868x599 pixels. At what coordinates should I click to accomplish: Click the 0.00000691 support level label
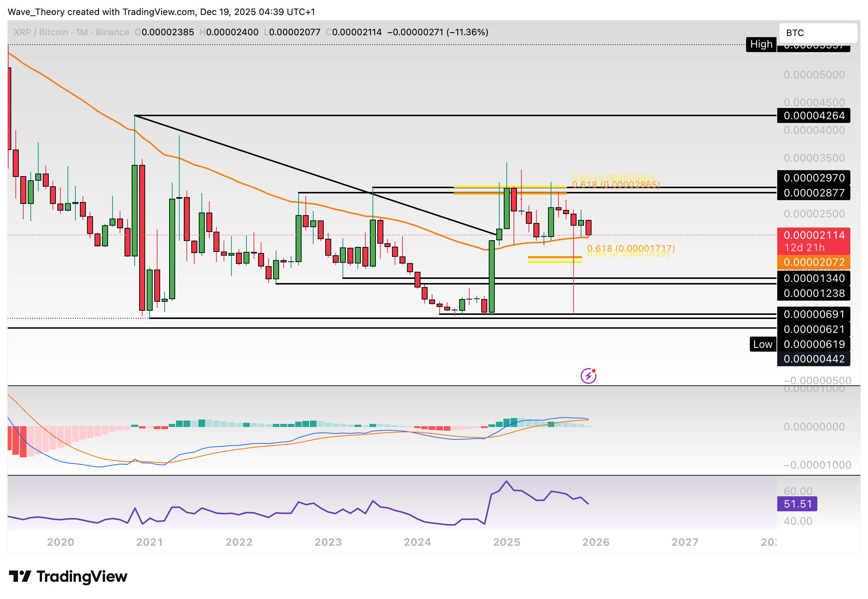813,314
